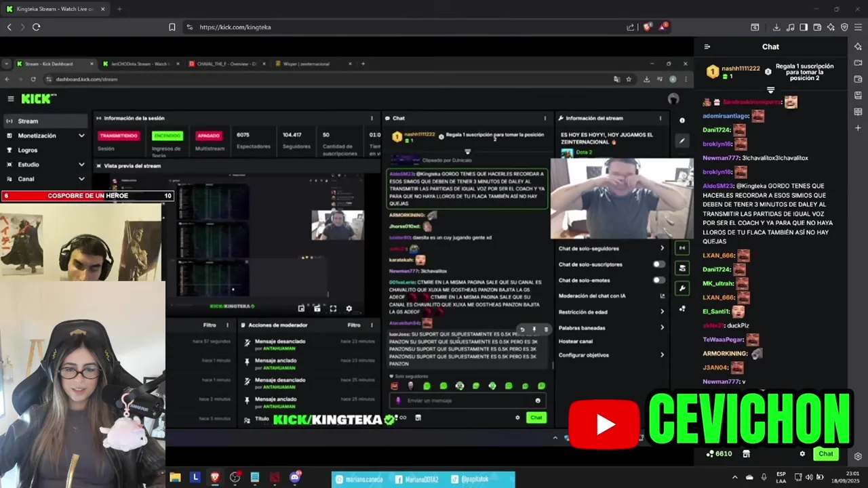Open dashboard Chat panel options menu
This screenshot has height=488, width=868.
545,118
